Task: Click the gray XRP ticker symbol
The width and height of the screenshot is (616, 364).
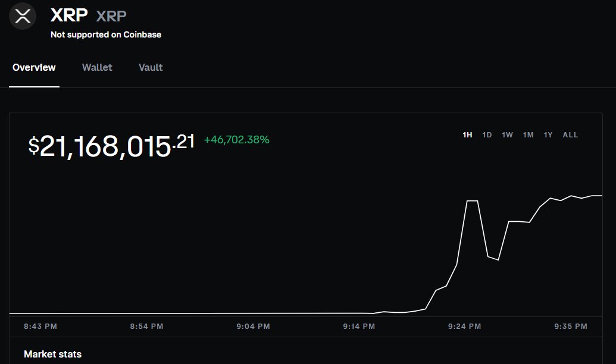Action: coord(111,16)
